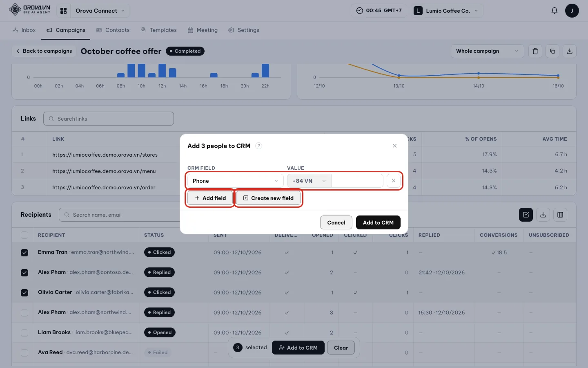Screen dimensions: 588x368
Task: Open the notifications bell
Action: [x=554, y=11]
